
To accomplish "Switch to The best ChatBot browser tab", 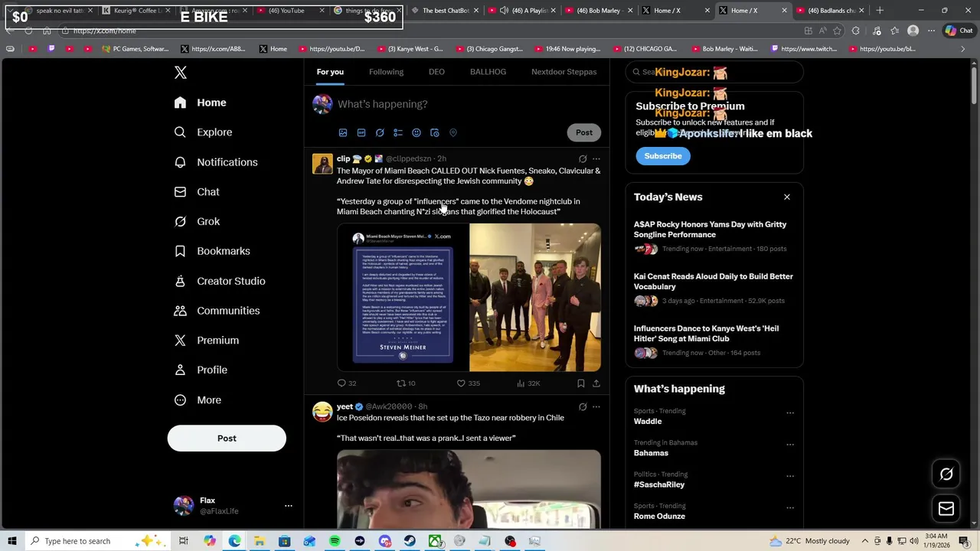I will coord(441,11).
